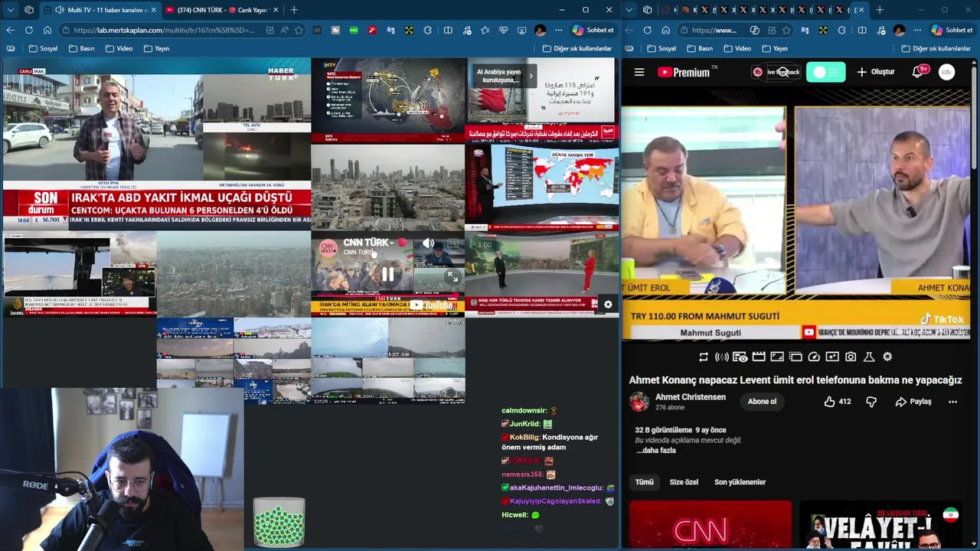The image size is (980, 551).
Task: Select Son yüklenenler filter chip
Action: (x=740, y=482)
